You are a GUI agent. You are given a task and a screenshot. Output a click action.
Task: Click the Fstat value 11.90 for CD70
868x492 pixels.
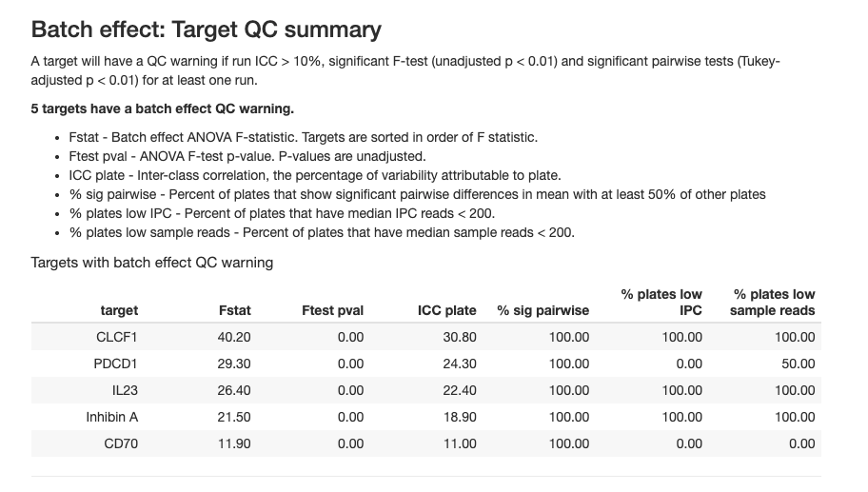point(234,443)
